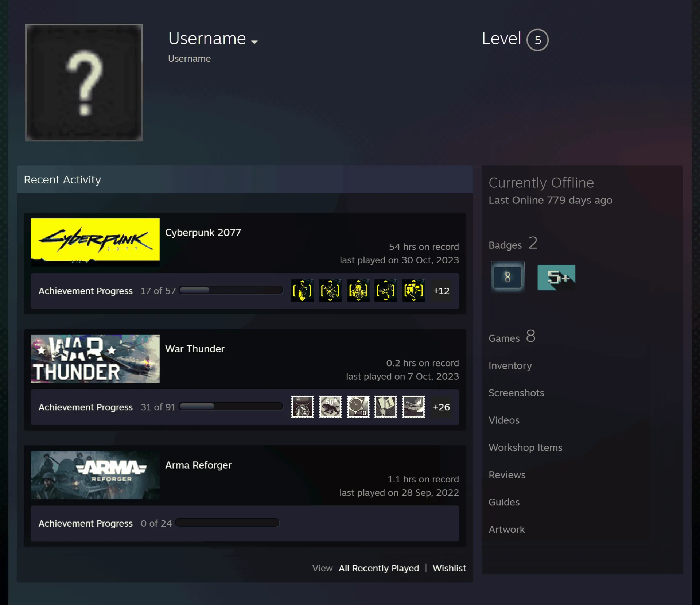700x605 pixels.
Task: Open the Username dropdown arrow
Action: click(x=254, y=42)
